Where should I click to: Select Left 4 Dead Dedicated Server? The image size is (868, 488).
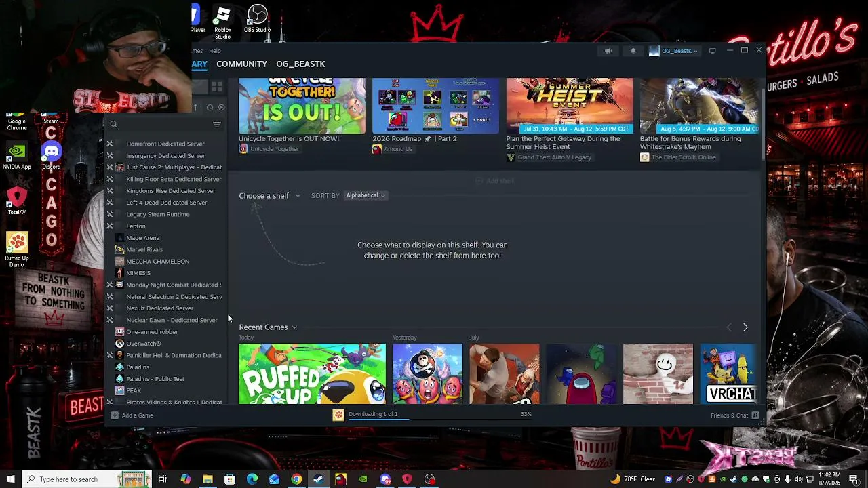click(167, 203)
